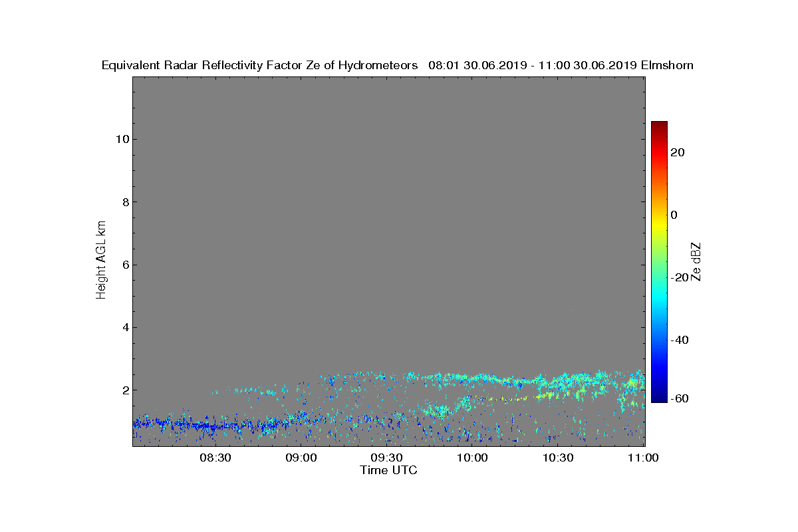Click the colorbar tick label 20
This screenshot has width=798, height=532.
(x=678, y=152)
